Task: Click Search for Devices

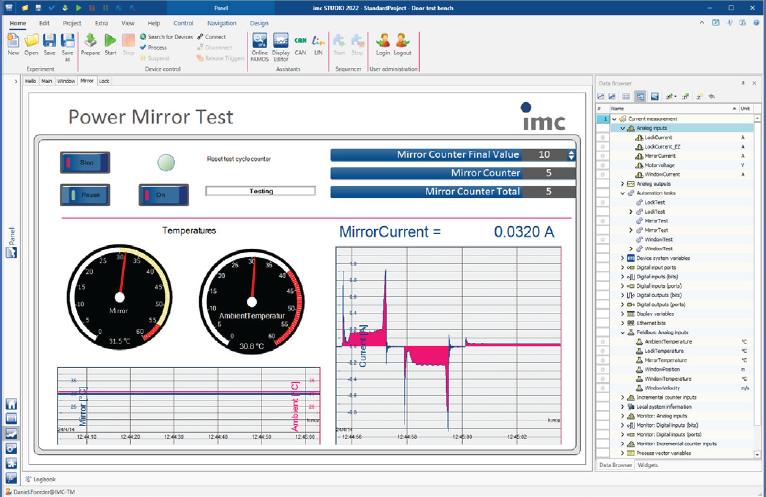Action: (x=166, y=37)
